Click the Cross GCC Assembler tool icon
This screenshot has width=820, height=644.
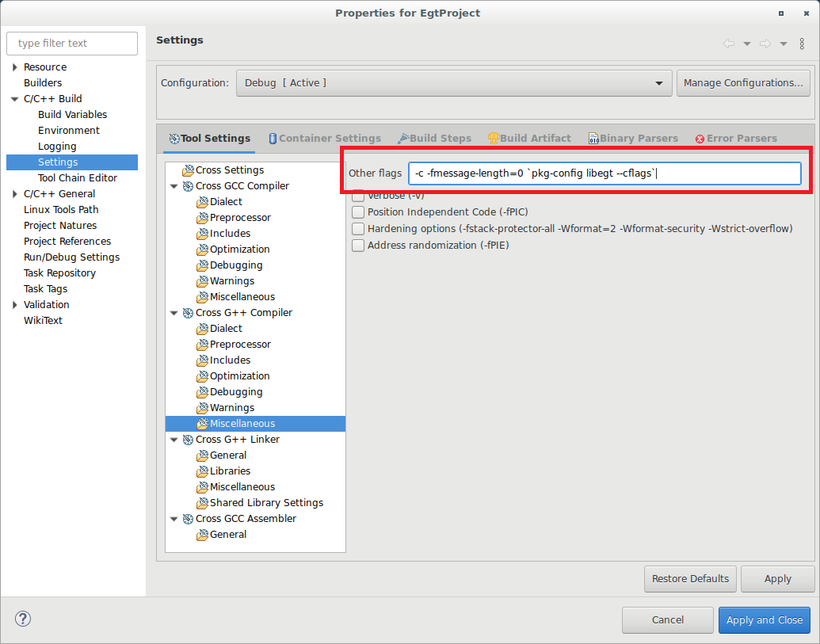click(x=188, y=519)
